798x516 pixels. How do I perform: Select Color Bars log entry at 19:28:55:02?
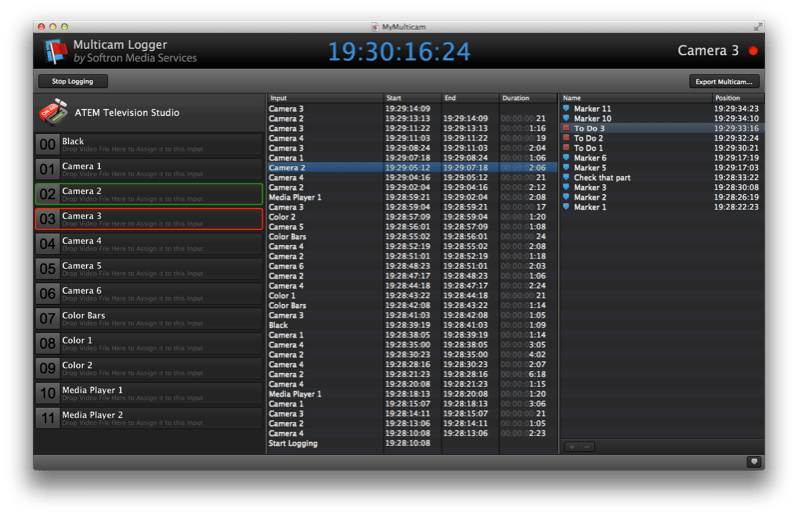[412, 237]
